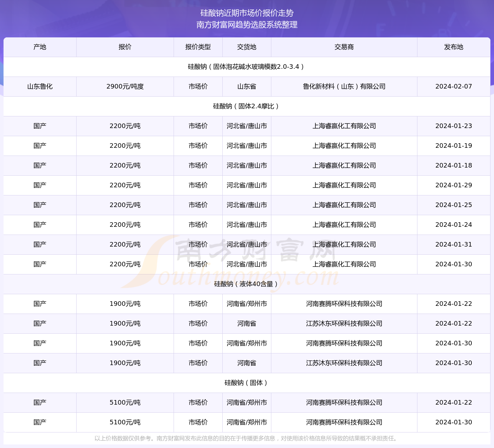
Task: Click section row 硅酸钠（固体2.4摩比）
Action: [x=247, y=106]
